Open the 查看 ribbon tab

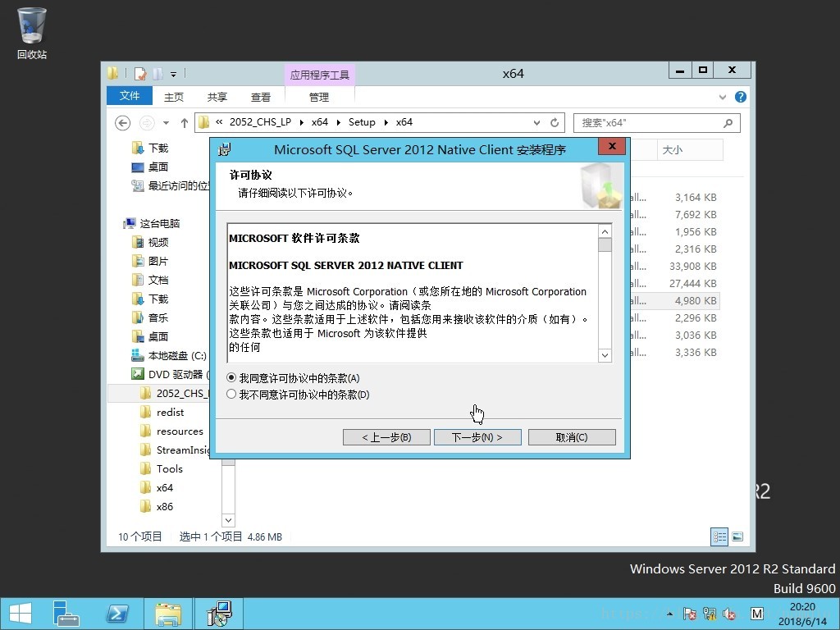(x=260, y=97)
